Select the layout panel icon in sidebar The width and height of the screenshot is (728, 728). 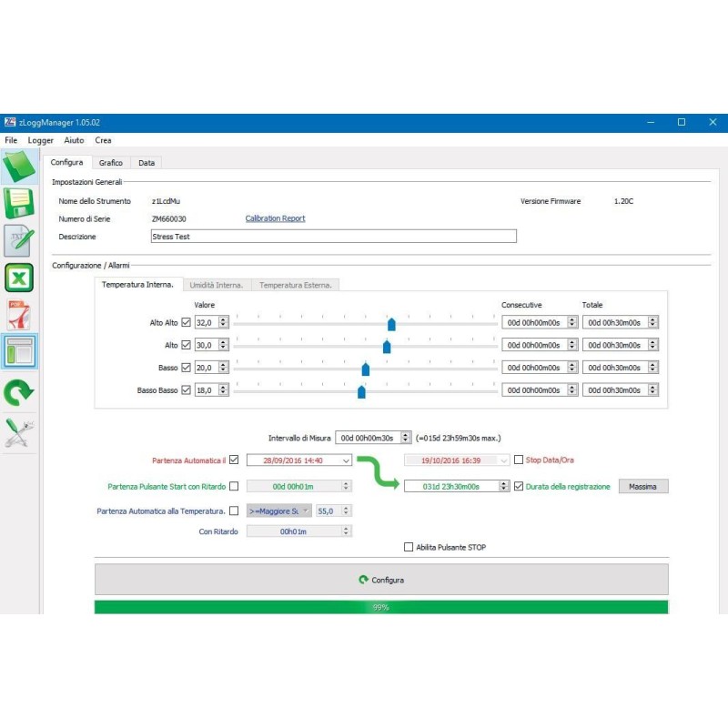click(19, 351)
